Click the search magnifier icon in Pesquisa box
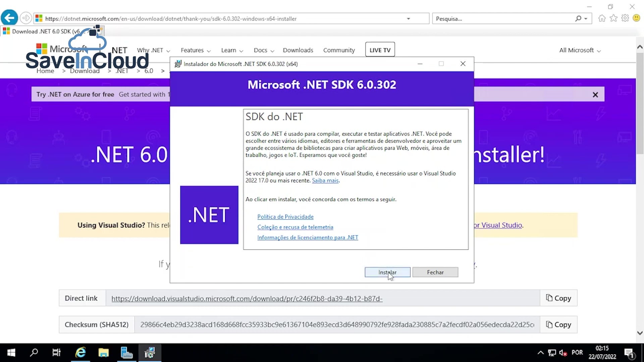 (x=578, y=19)
